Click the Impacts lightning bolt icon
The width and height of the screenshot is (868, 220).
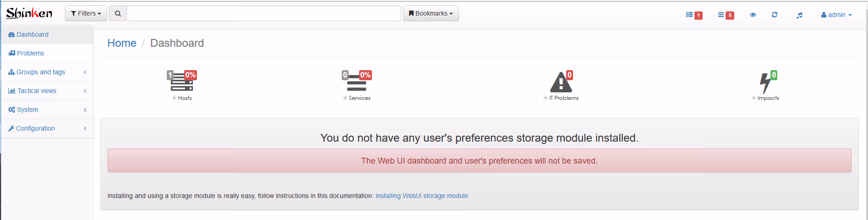(x=765, y=83)
